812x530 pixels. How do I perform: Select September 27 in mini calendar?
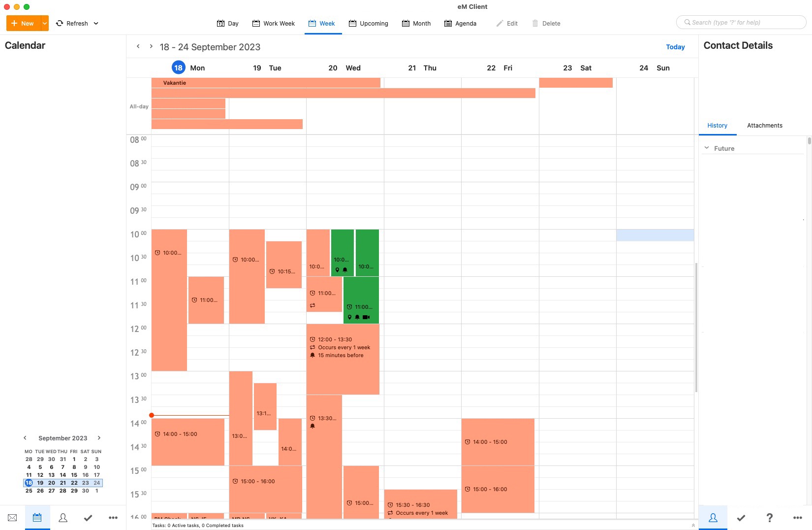pyautogui.click(x=52, y=491)
